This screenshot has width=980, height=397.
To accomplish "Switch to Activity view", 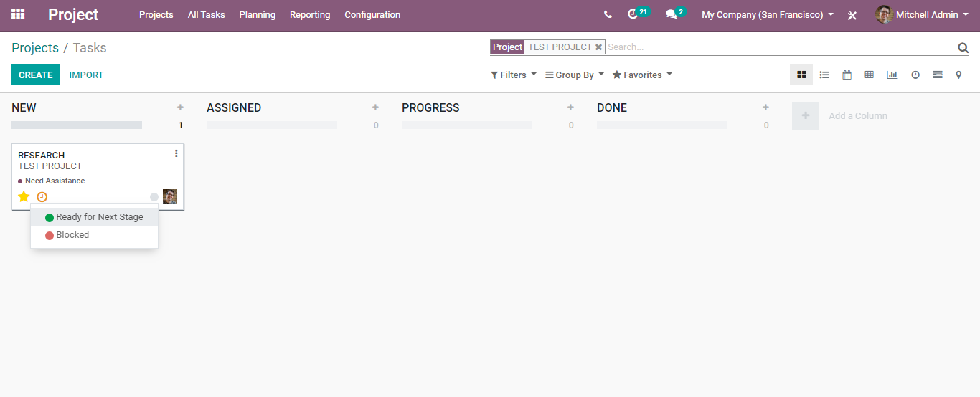I will 915,75.
